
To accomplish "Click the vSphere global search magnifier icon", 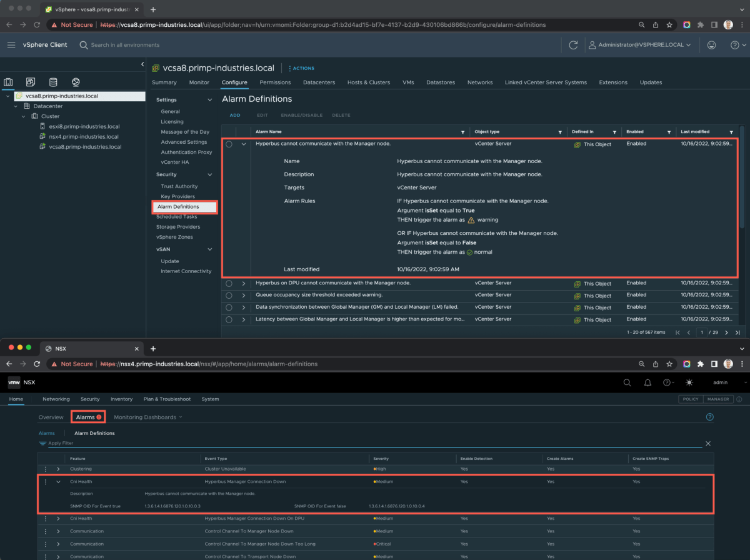I will 84,45.
